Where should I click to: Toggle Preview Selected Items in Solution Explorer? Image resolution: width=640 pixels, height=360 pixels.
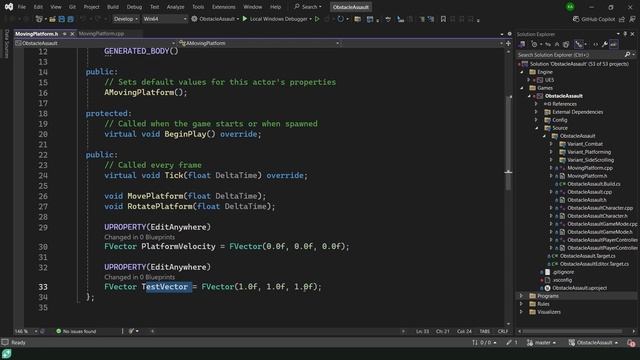pyautogui.click(x=613, y=44)
